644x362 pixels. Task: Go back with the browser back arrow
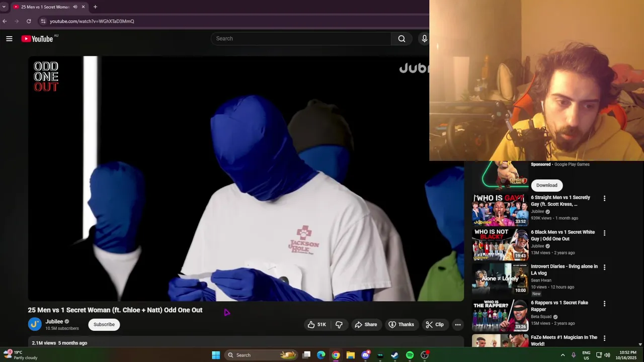5,21
